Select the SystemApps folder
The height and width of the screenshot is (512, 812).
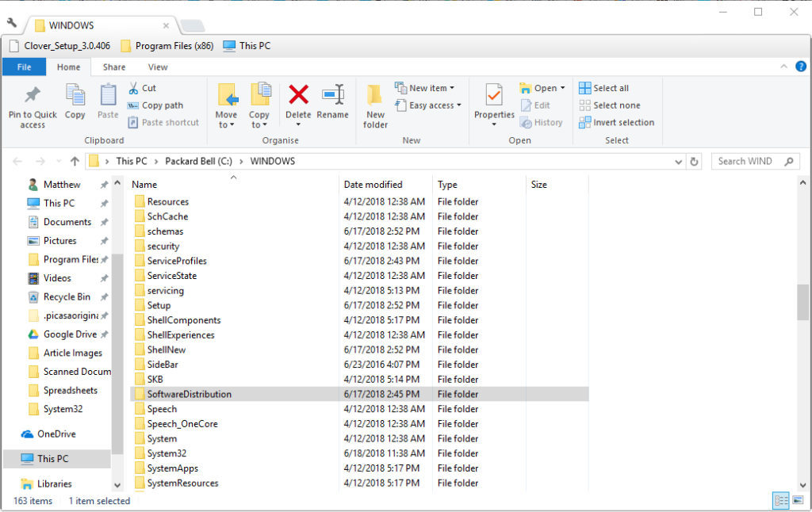[x=359, y=468]
